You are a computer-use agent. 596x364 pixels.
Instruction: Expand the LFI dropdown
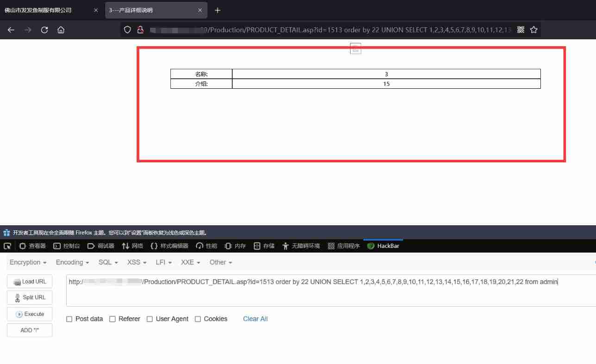pyautogui.click(x=164, y=262)
